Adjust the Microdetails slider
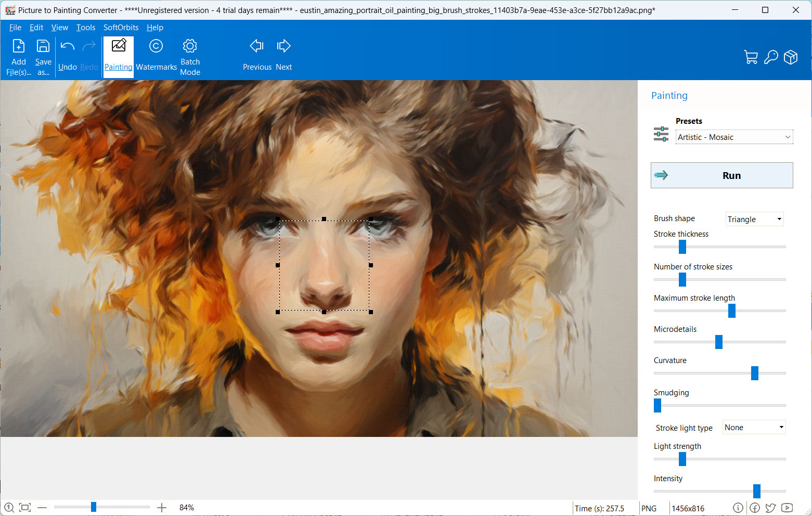 (719, 342)
